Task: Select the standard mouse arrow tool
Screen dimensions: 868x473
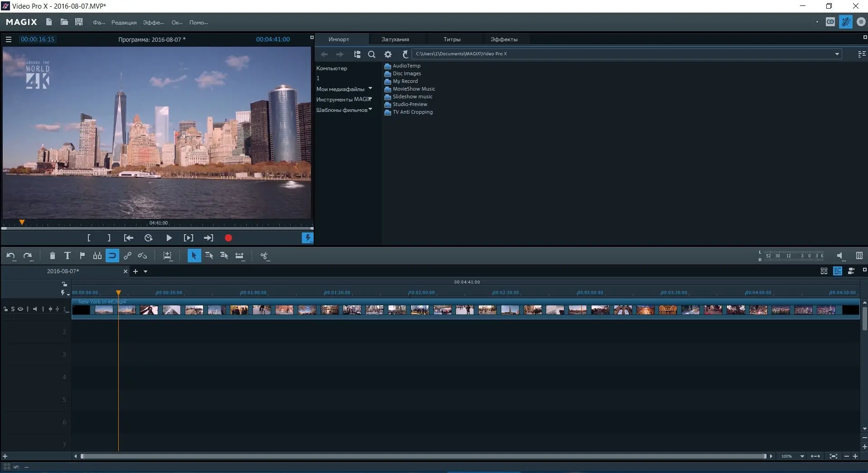Action: coord(194,256)
